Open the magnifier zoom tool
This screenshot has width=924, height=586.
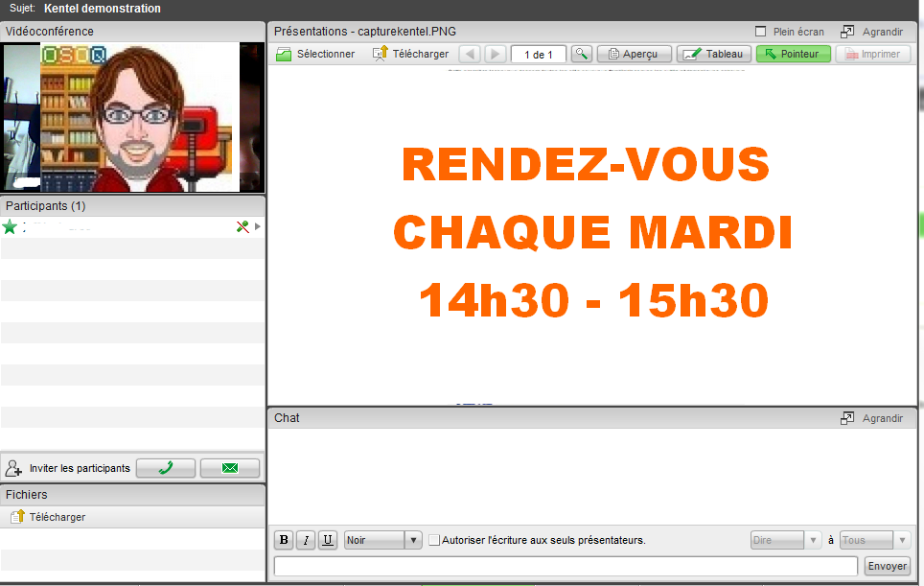(x=581, y=54)
